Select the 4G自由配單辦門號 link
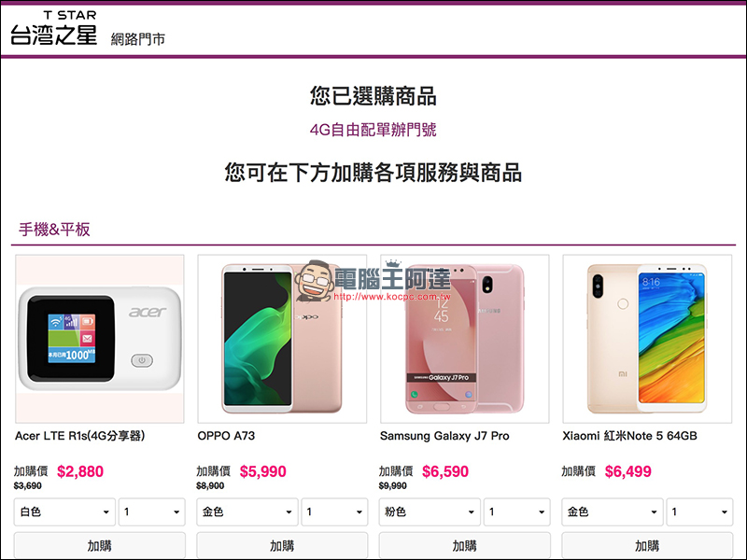747x560 pixels. coord(373,130)
